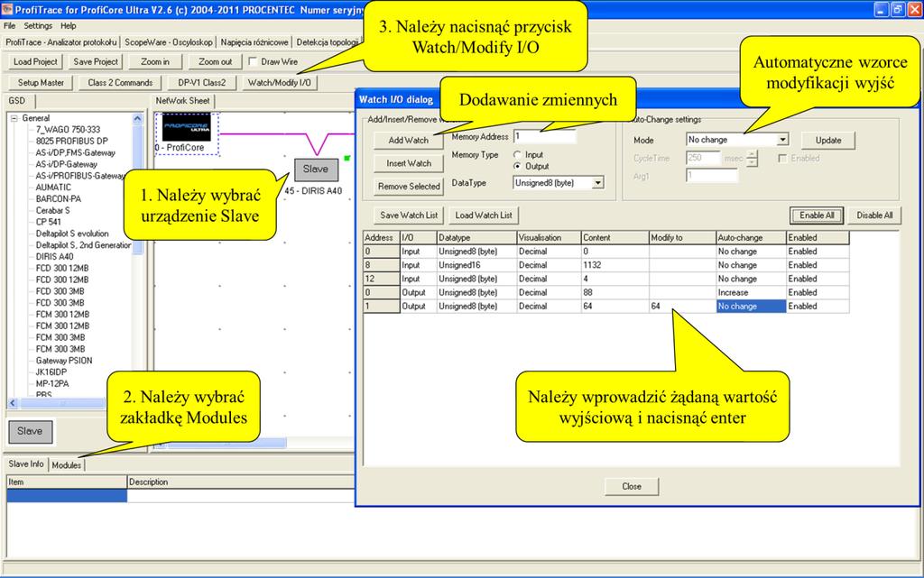924x578 pixels.
Task: Click the GSD tree horizontal scroll-left arrow
Action: tap(13, 403)
